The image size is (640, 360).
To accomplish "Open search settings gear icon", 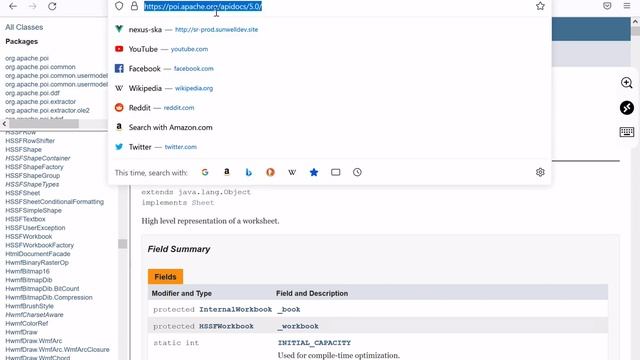I will [x=540, y=172].
